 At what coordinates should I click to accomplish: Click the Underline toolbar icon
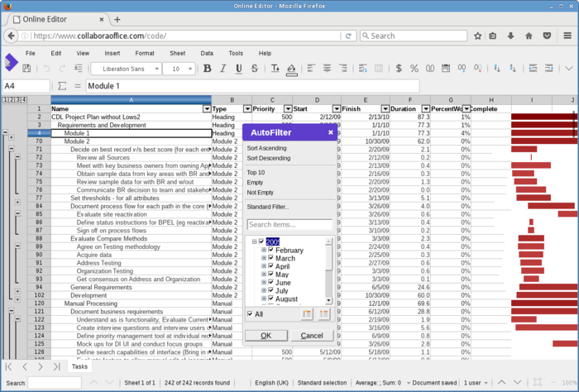239,69
